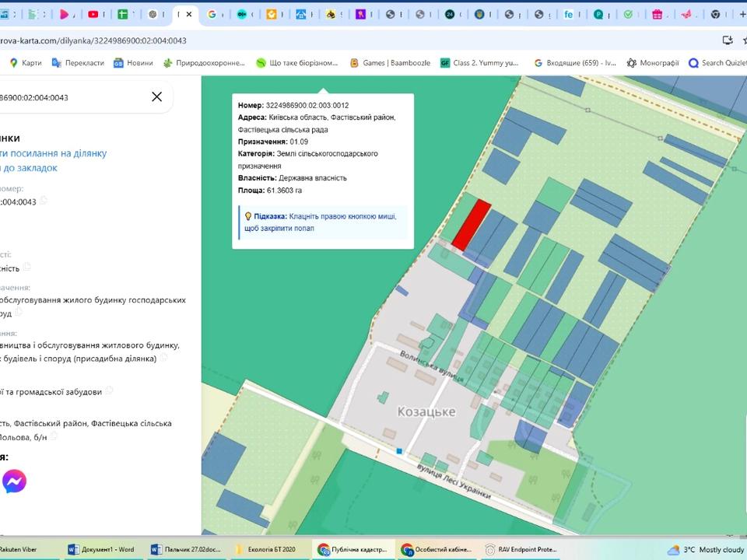
Task: Bookmark this page with star icon
Action: coord(743,40)
